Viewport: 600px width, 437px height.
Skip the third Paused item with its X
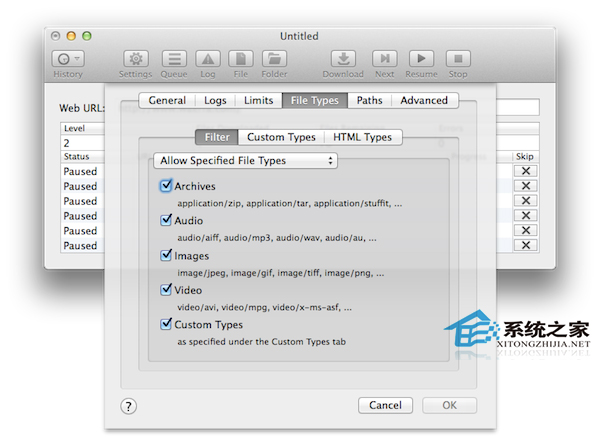click(x=526, y=201)
